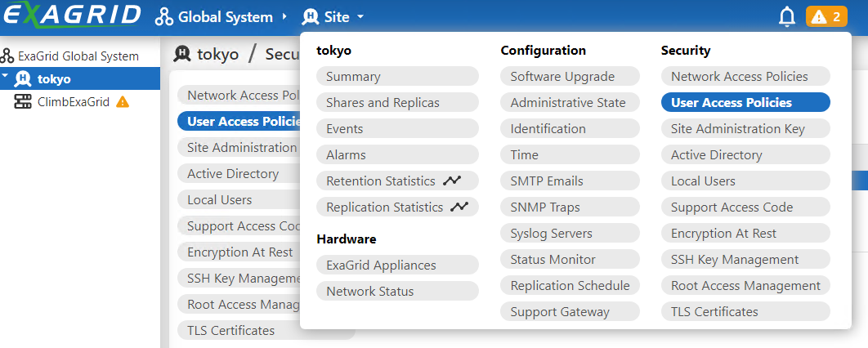Open Syslog Servers configuration
Viewport: 868px width, 348px height.
pyautogui.click(x=570, y=234)
